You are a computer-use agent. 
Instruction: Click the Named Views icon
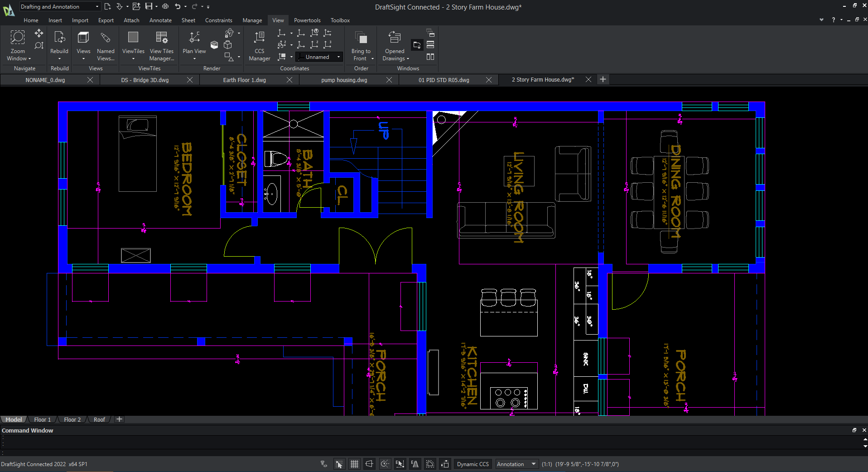(x=106, y=38)
